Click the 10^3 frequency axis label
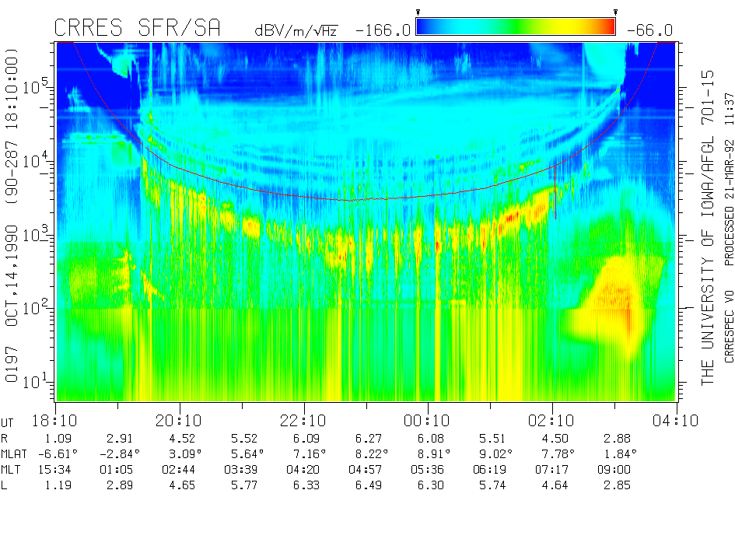The height and width of the screenshot is (560, 735). (36, 234)
